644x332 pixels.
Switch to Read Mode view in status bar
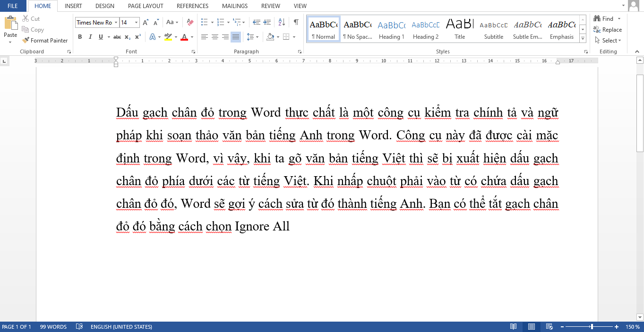514,326
